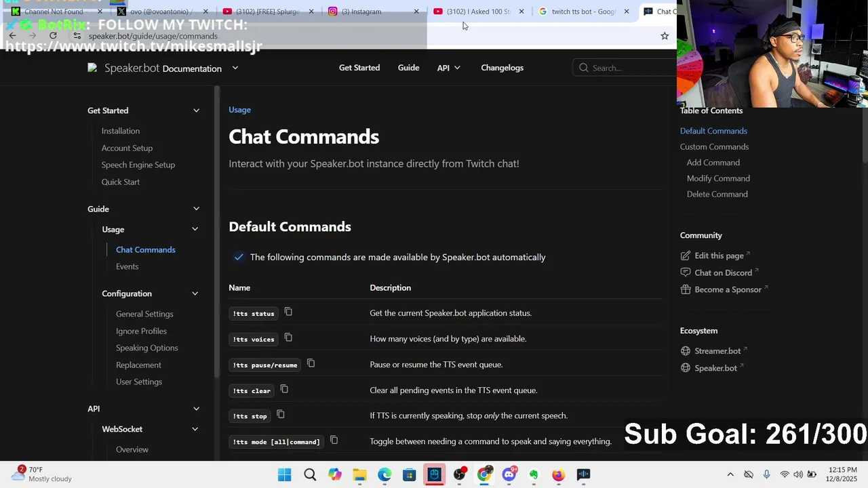Click the Speaker.bot ecosystem globe icon

pos(686,368)
